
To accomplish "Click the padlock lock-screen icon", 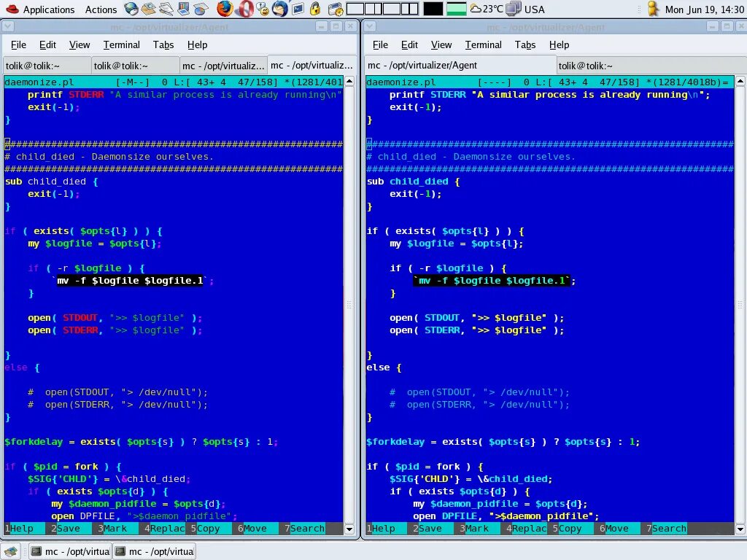I will click(x=315, y=9).
